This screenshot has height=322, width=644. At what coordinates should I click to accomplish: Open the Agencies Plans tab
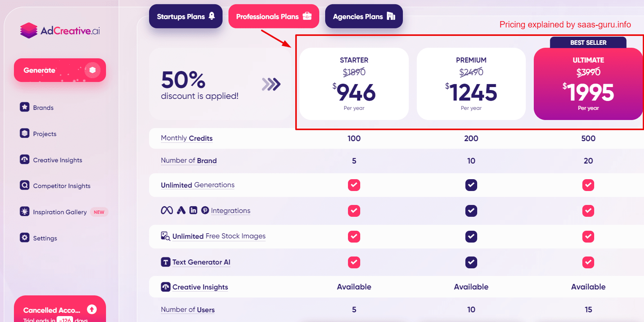coord(364,16)
